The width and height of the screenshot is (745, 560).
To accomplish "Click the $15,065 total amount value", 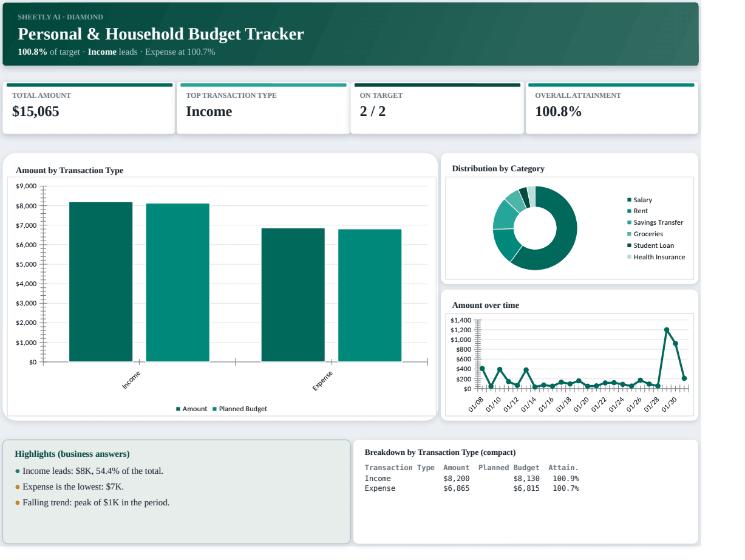I will [x=36, y=112].
